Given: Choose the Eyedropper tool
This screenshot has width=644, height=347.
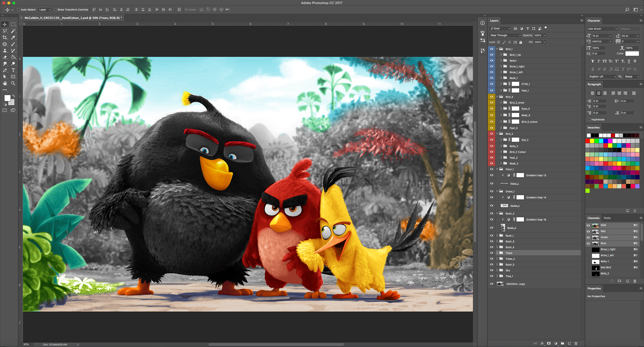Looking at the screenshot, I should (13, 38).
